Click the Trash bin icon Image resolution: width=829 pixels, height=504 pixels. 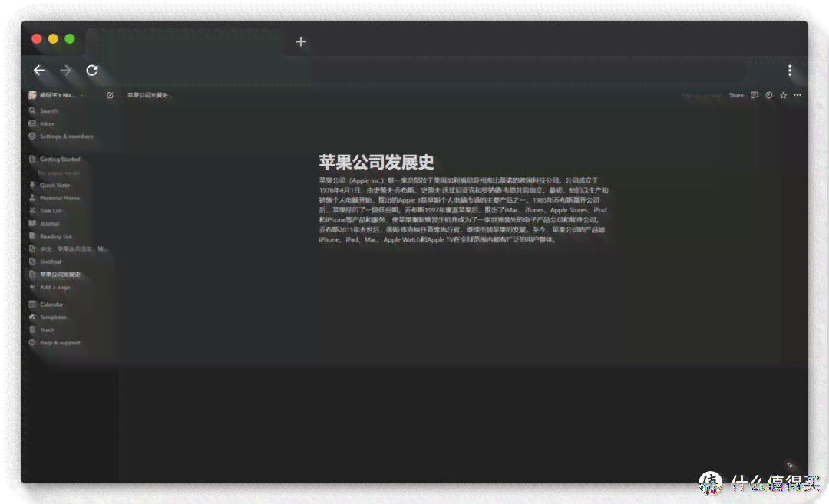pos(32,330)
